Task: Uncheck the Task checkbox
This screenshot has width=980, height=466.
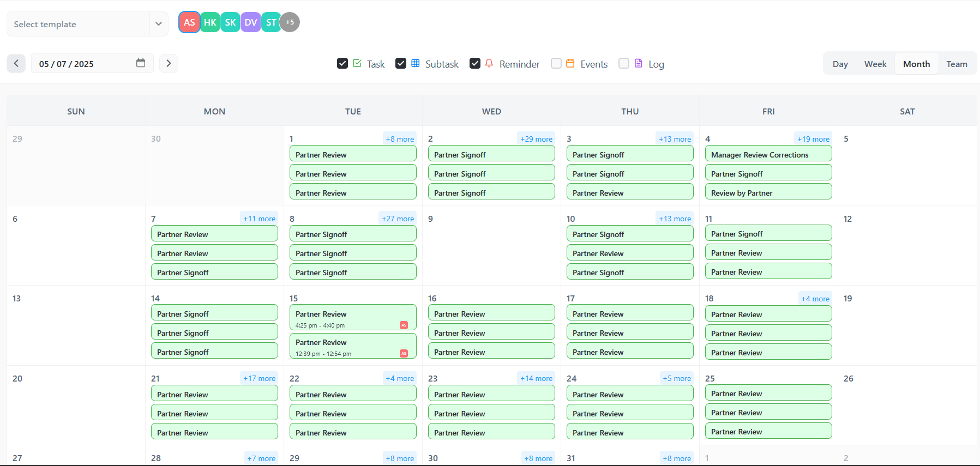Action: click(342, 64)
